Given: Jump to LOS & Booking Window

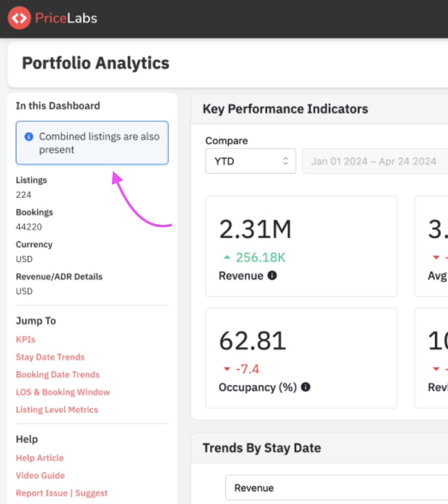Looking at the screenshot, I should pos(63,392).
